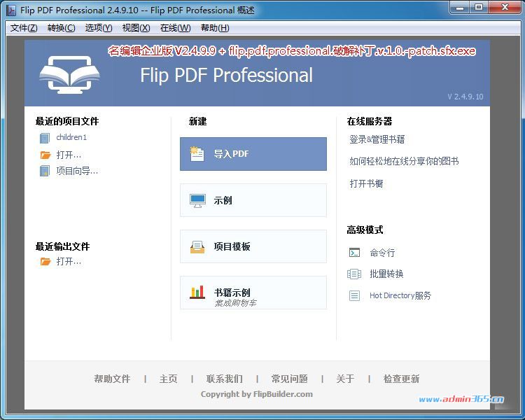Open the 示例 demo button
The width and height of the screenshot is (525, 420).
(x=253, y=200)
